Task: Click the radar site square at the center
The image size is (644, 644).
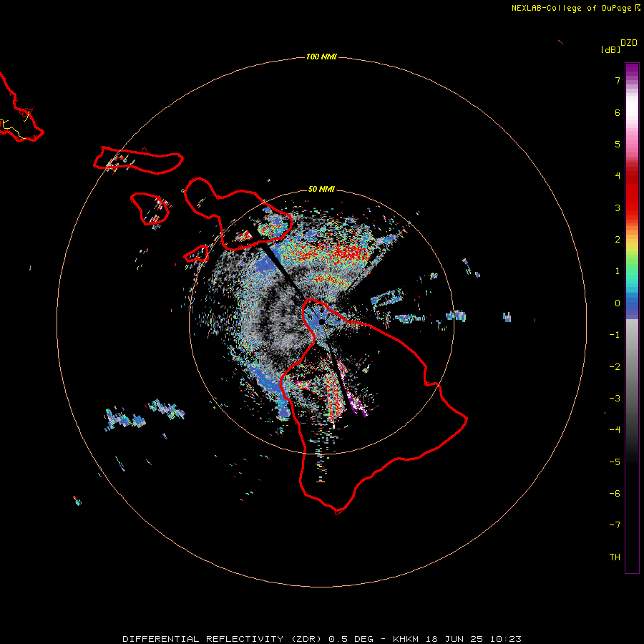Action: point(321,322)
